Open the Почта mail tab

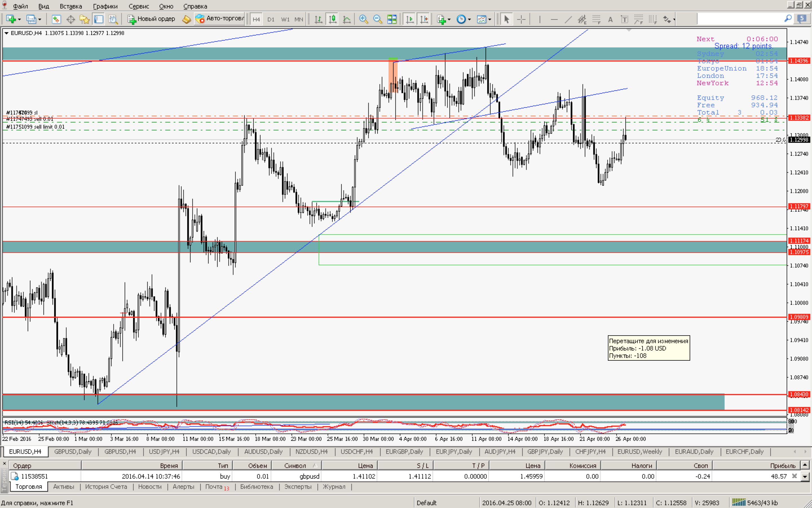pos(217,487)
